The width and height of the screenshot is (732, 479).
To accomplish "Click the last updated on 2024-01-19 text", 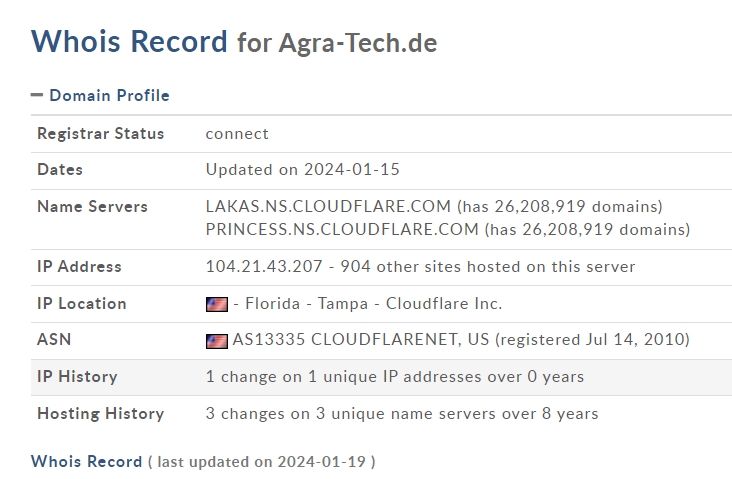I will click(x=261, y=462).
